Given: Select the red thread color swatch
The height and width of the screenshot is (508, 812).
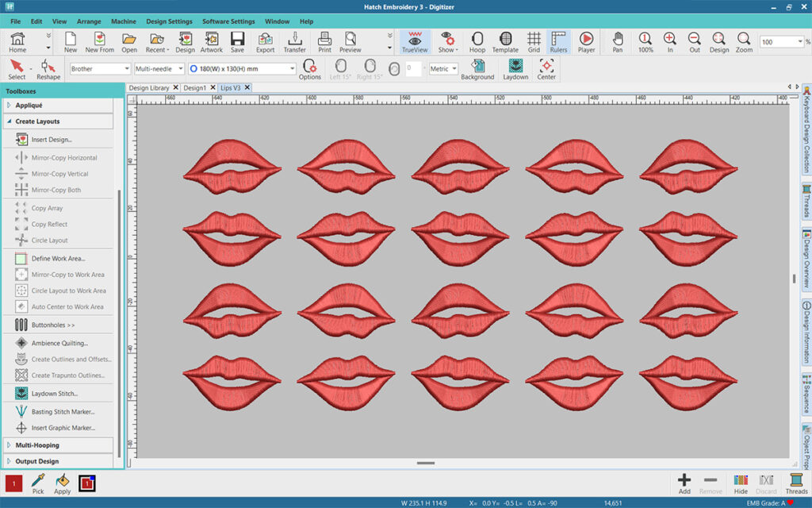Looking at the screenshot, I should (14, 483).
